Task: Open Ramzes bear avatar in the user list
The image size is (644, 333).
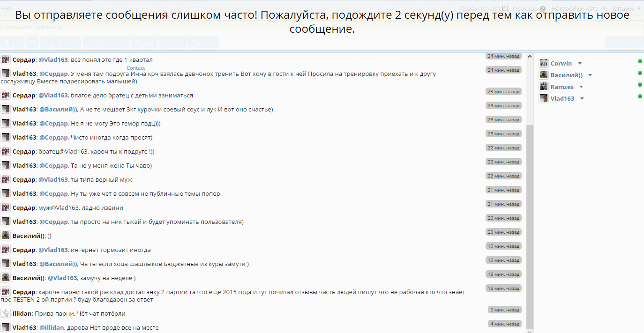Action: tap(544, 87)
